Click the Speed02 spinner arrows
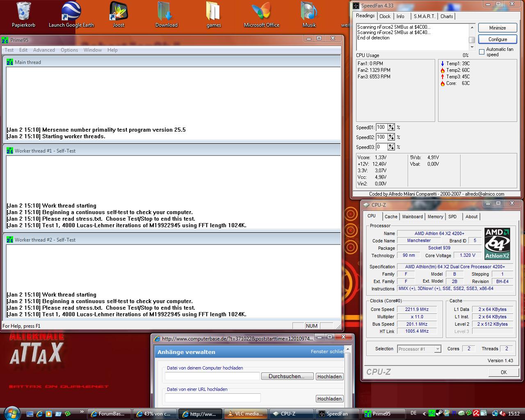 [x=391, y=137]
